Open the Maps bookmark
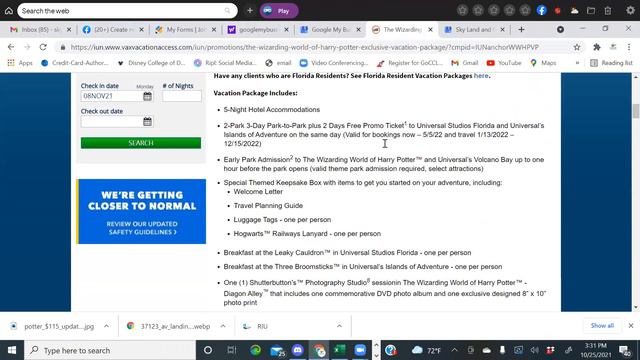 (x=543, y=63)
